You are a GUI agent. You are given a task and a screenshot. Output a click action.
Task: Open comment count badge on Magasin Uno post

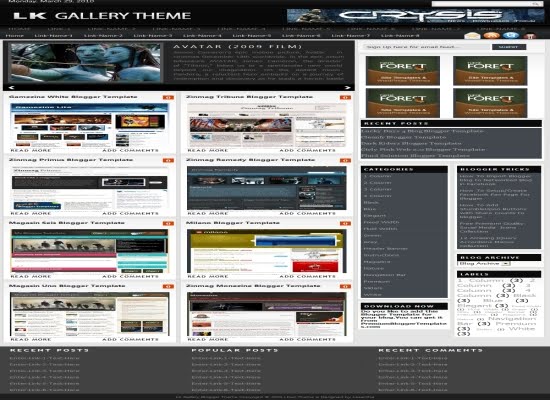point(168,286)
